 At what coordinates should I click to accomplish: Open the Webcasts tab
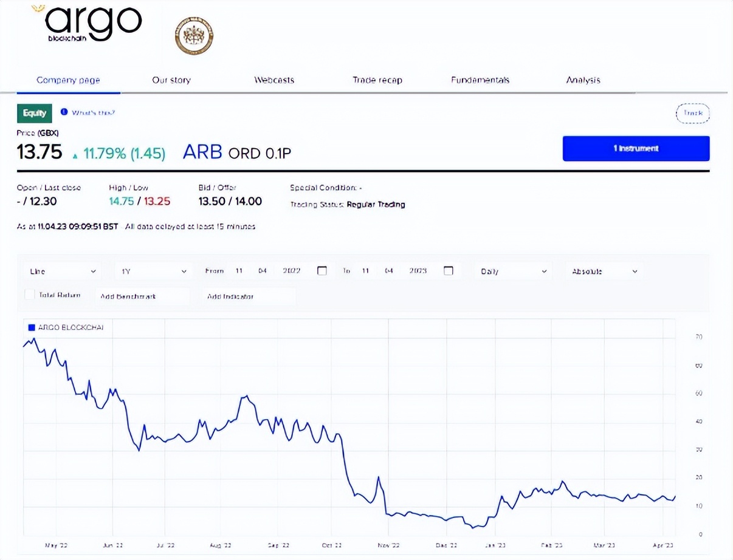point(274,80)
